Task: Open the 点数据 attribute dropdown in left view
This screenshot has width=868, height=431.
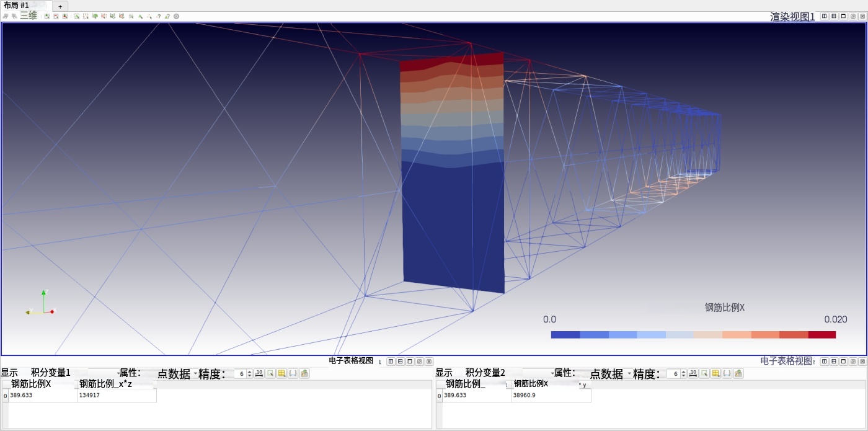Action: (x=177, y=374)
